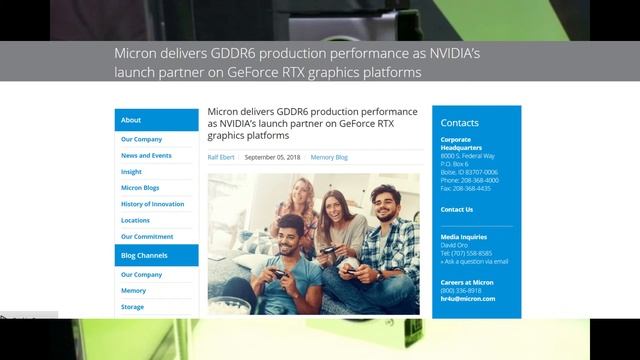
Task: Click the Boise, ID 83707-0006 line
Action: (x=469, y=172)
